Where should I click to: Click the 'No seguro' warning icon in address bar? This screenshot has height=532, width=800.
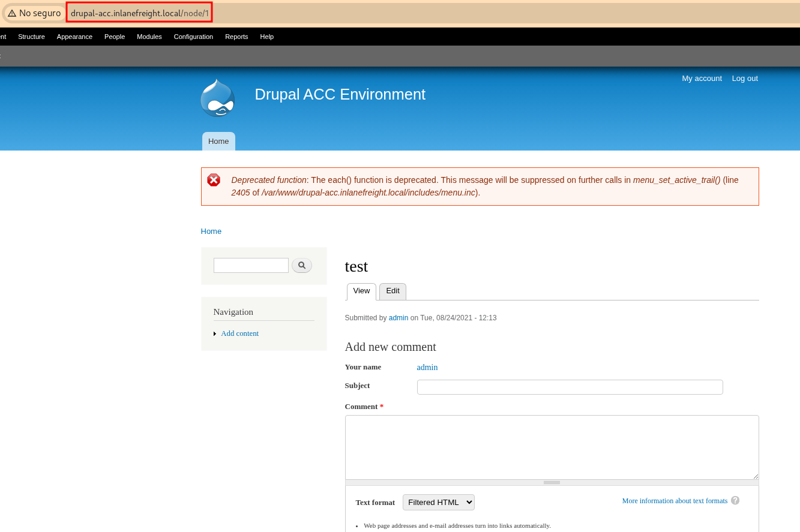pyautogui.click(x=13, y=12)
